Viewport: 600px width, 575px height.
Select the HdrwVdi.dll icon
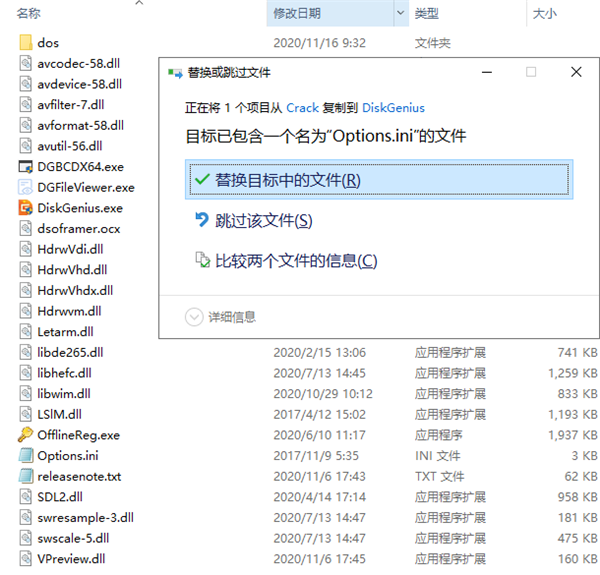point(26,249)
